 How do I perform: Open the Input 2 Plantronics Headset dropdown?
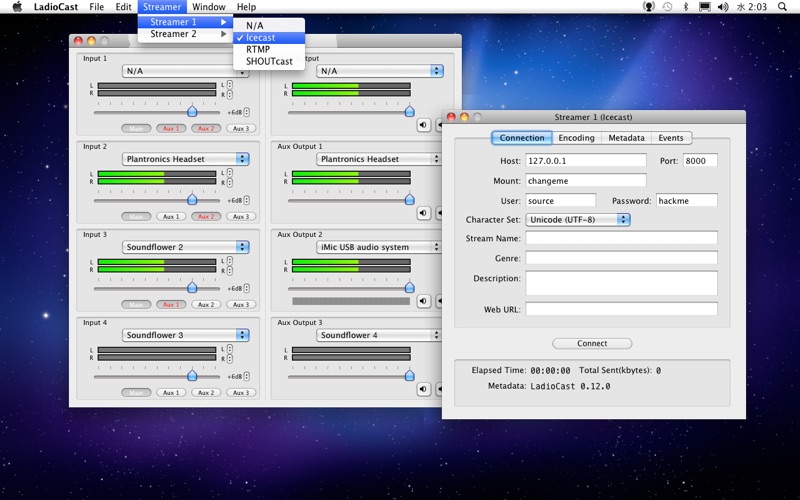coord(185,159)
